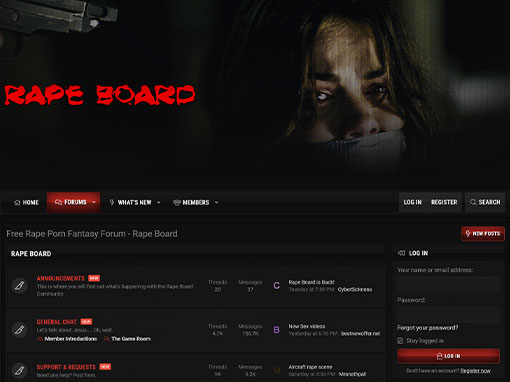Click the Forgot your password? link
The width and height of the screenshot is (510, 382).
[427, 328]
